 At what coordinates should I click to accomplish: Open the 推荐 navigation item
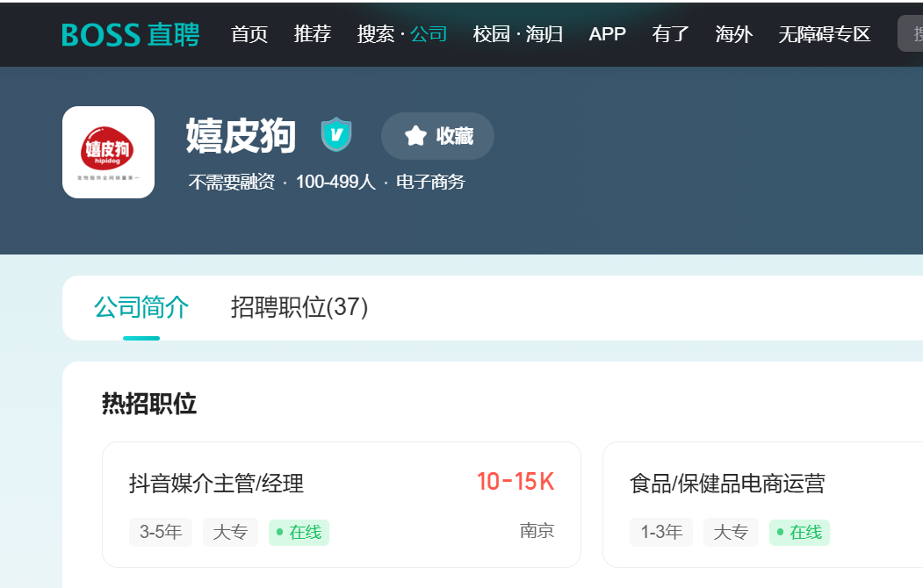point(313,34)
